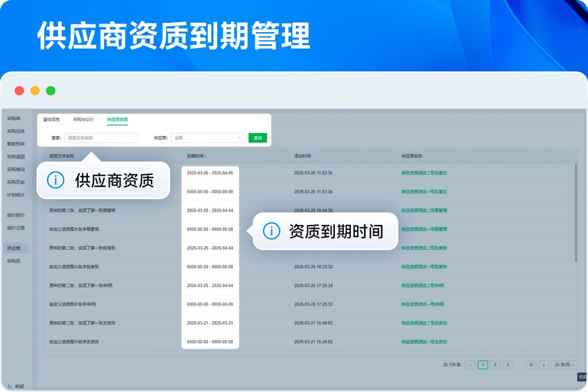Go to page 6 in pagination

pos(531,365)
